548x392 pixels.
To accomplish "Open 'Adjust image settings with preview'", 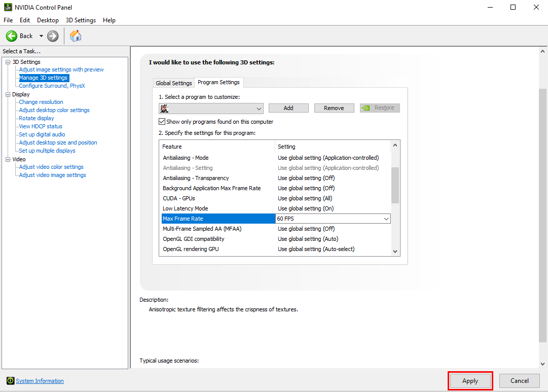I will (61, 69).
